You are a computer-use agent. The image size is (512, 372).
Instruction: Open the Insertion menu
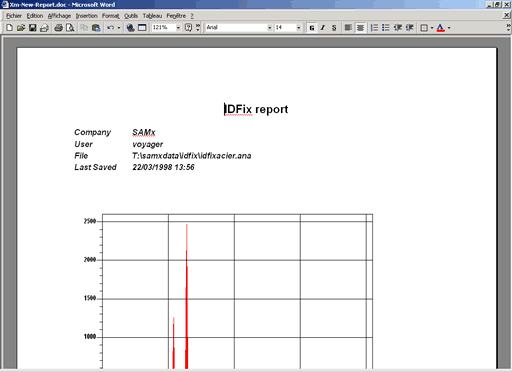point(86,16)
